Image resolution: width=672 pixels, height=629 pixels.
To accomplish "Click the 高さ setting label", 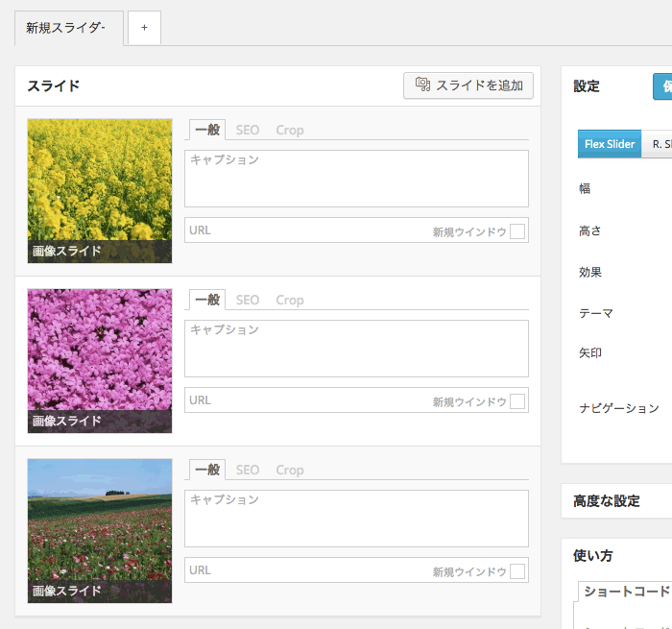I will [x=590, y=231].
